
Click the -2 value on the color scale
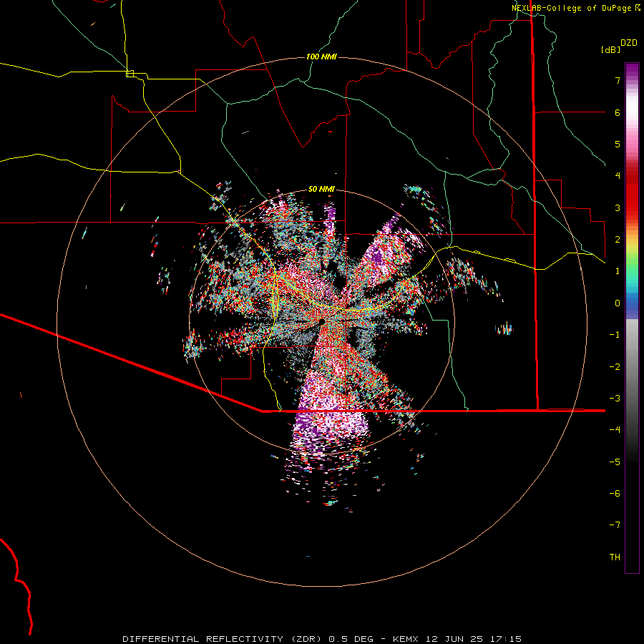coord(615,367)
